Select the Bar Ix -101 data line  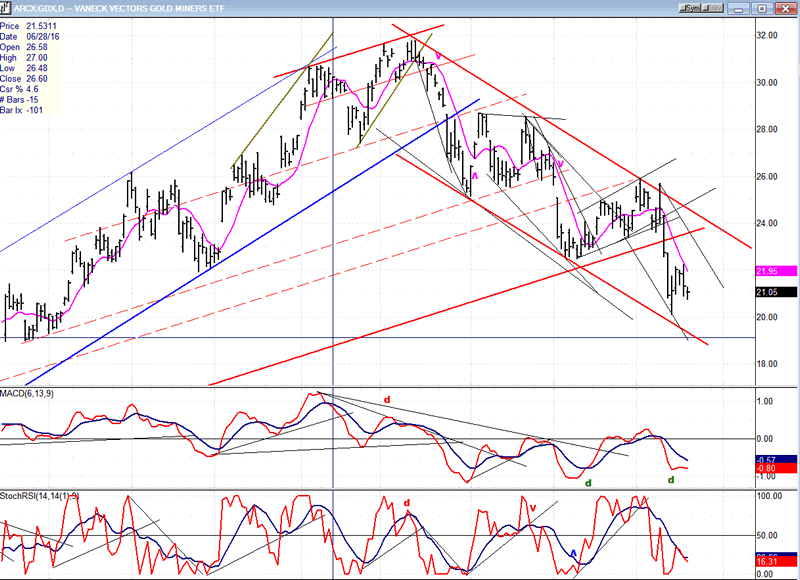click(x=21, y=110)
